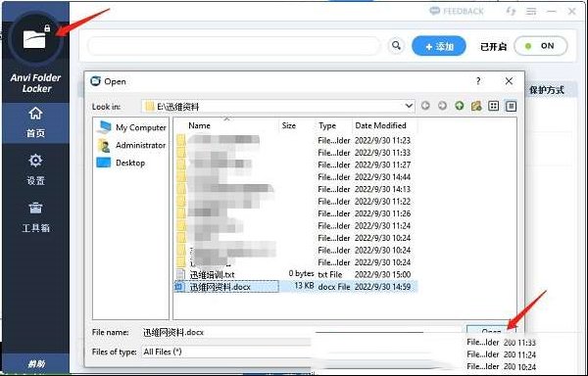Click the Back navigation icon
588x376 pixels.
425,106
